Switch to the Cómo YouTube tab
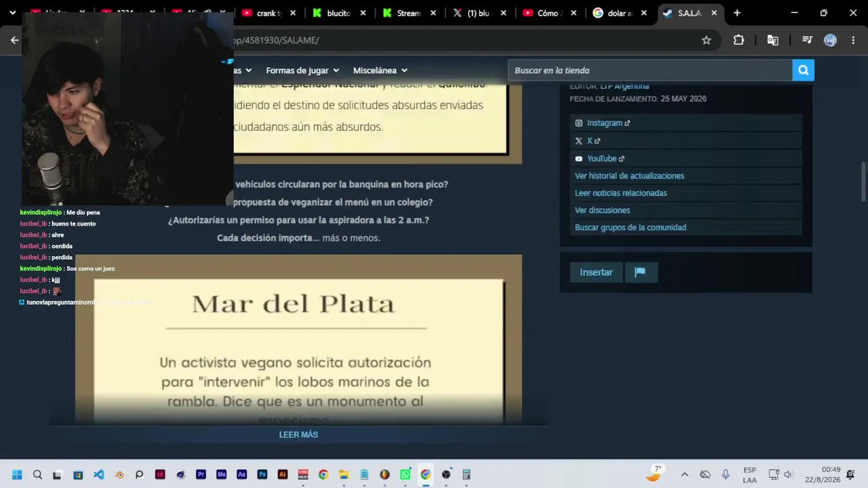868x488 pixels. [x=550, y=13]
